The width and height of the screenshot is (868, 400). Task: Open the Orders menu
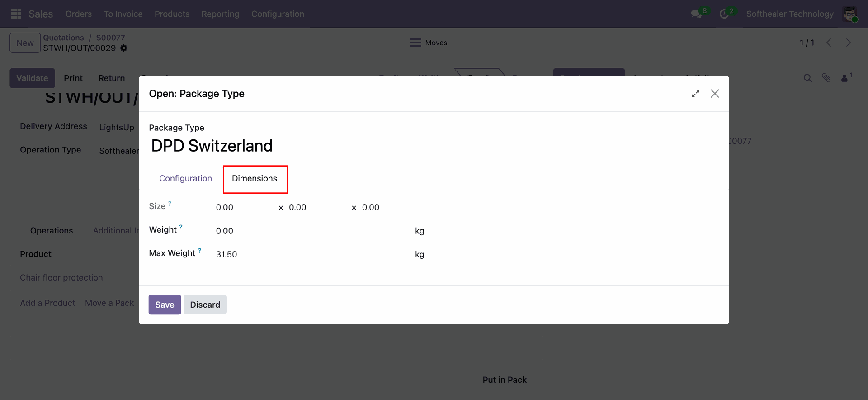pyautogui.click(x=79, y=14)
